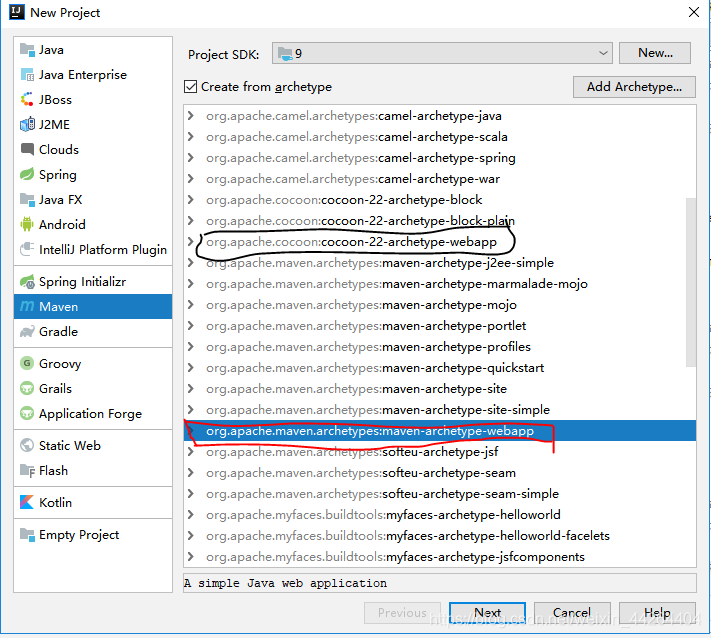This screenshot has width=711, height=638.
Task: Click the Kotlin K icon
Action: [x=27, y=502]
